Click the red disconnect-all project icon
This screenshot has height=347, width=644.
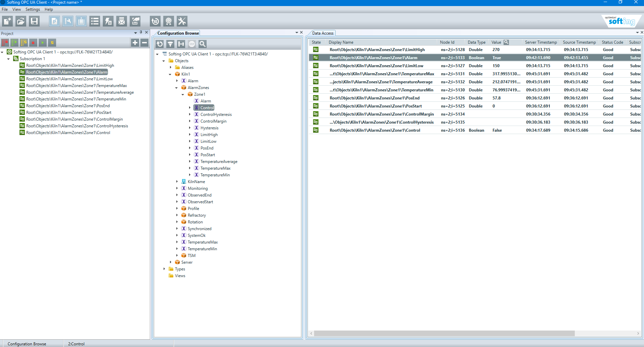[5, 43]
